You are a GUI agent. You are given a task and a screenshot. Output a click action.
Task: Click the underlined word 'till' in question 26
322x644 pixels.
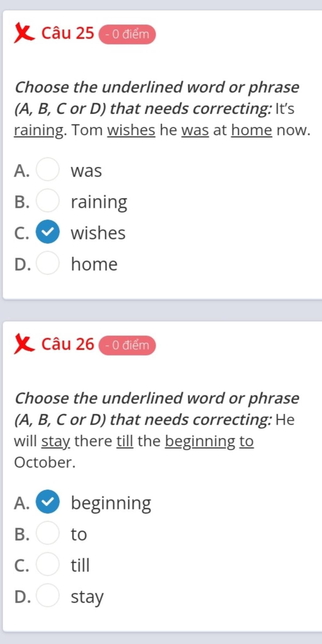pos(125,441)
